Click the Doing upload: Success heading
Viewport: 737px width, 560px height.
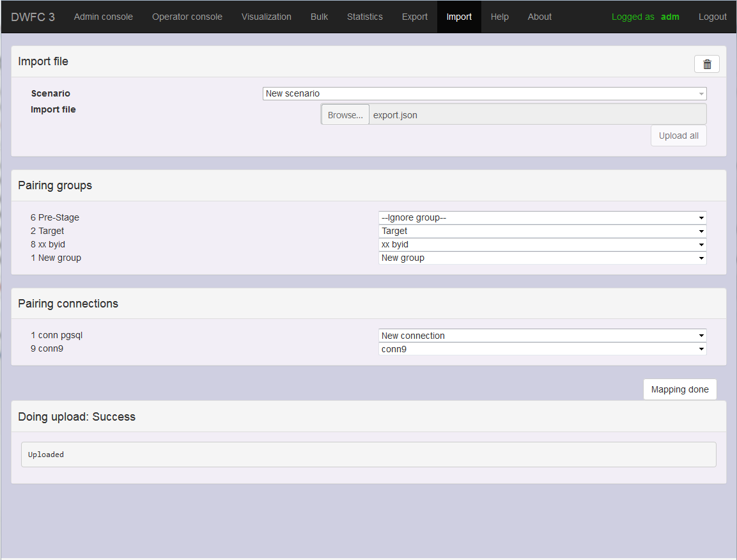click(77, 417)
